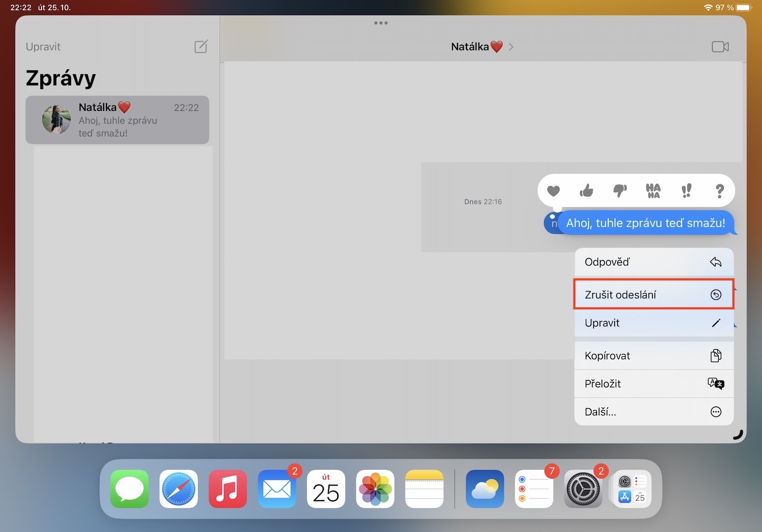Select Odpověď to reply to message
Screen dimensions: 762x532
653,262
